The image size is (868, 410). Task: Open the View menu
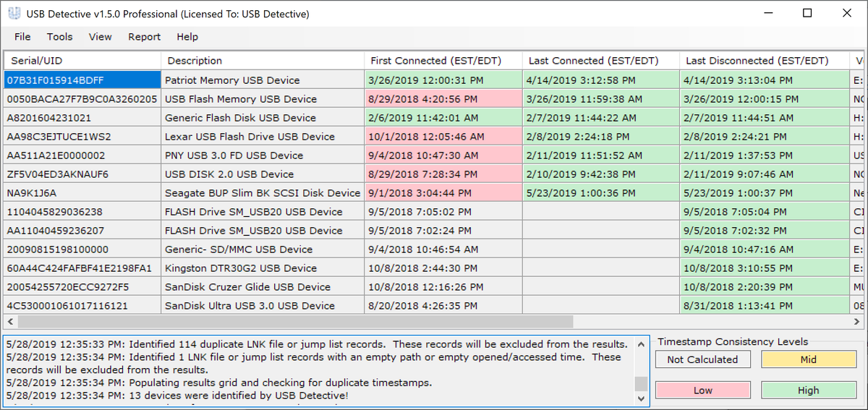(101, 37)
